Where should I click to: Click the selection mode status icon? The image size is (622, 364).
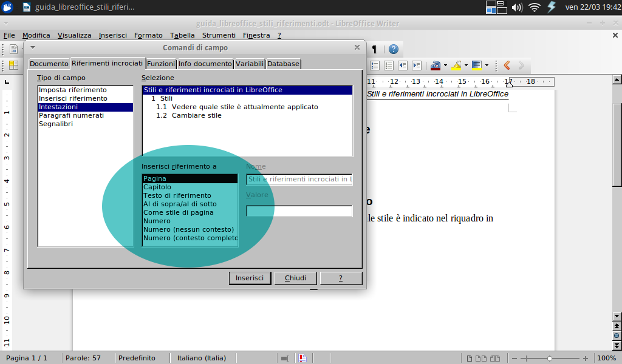point(284,358)
